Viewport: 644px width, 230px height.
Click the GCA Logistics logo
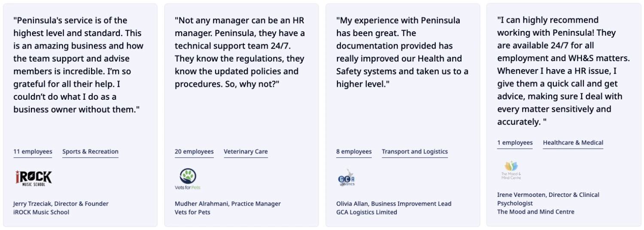tap(346, 178)
